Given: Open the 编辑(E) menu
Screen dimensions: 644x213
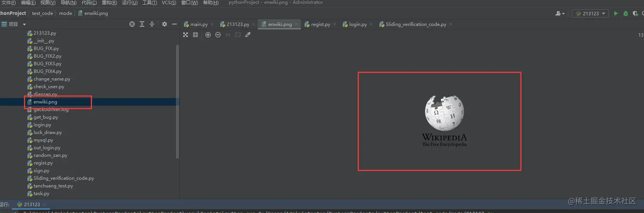Looking at the screenshot, I should (28, 3).
